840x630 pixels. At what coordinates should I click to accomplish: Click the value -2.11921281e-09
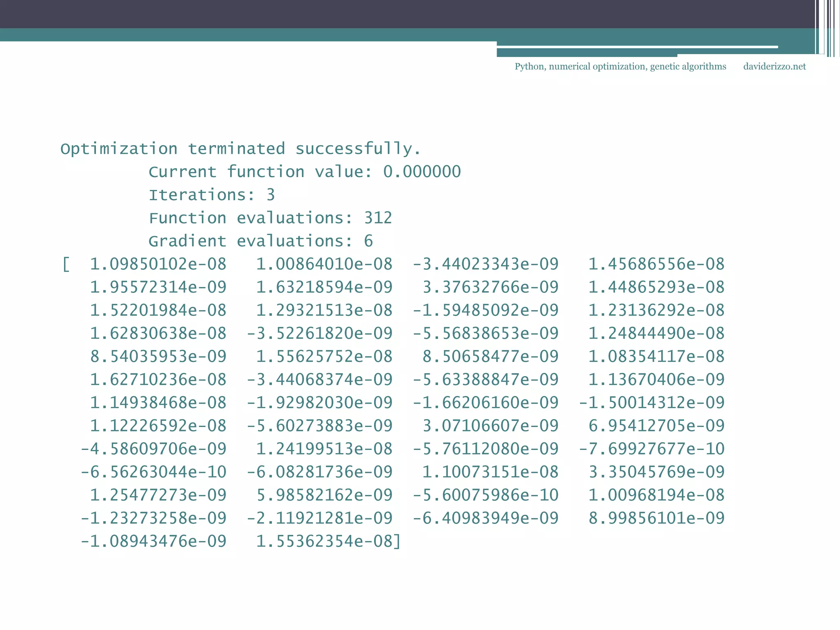(x=320, y=518)
